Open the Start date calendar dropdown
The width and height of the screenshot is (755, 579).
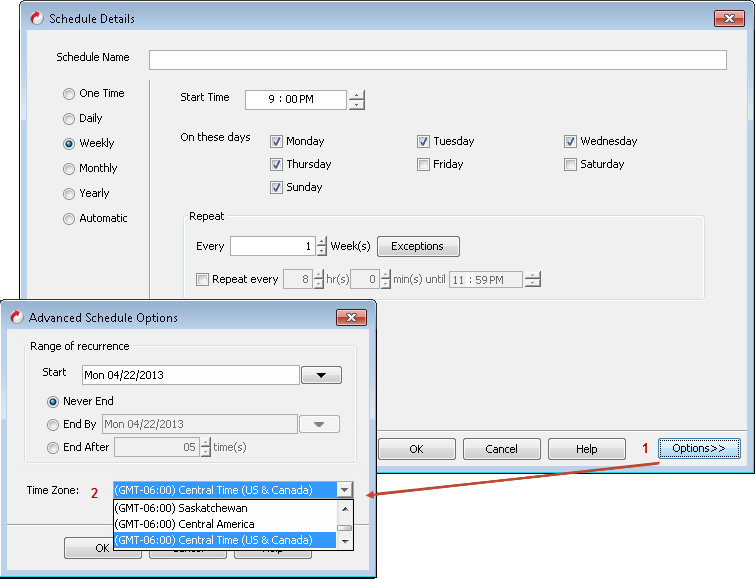tap(320, 375)
